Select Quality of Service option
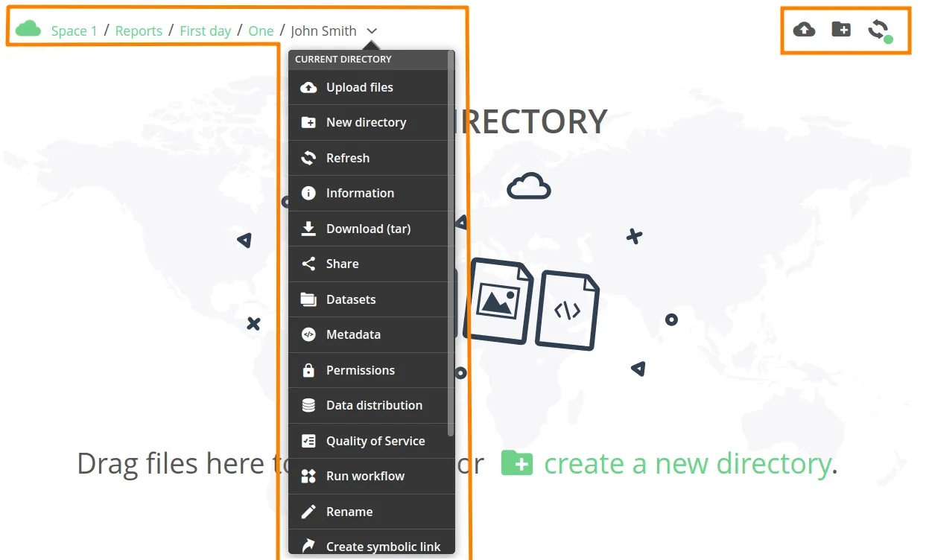This screenshot has height=560, width=929. point(375,442)
